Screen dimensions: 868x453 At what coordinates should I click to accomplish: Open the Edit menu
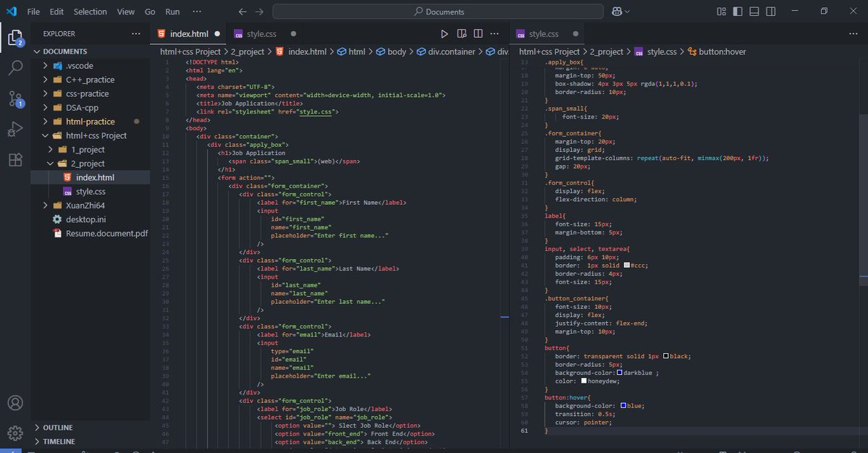coord(56,12)
